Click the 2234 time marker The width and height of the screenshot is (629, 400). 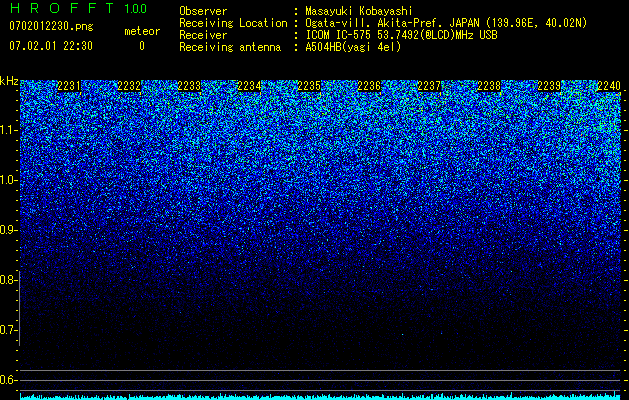pyautogui.click(x=249, y=86)
